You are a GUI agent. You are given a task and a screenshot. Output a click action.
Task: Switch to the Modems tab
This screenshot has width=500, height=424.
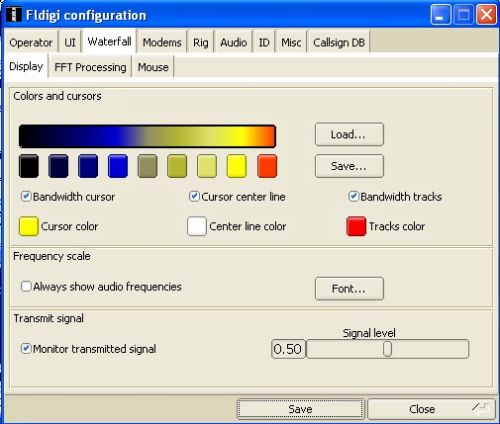click(x=162, y=42)
